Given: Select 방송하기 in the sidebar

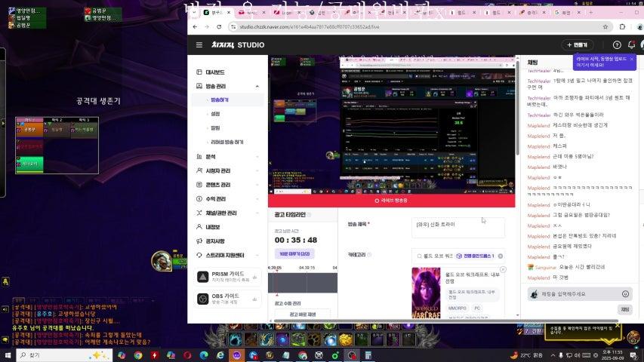Looking at the screenshot, I should click(x=219, y=100).
